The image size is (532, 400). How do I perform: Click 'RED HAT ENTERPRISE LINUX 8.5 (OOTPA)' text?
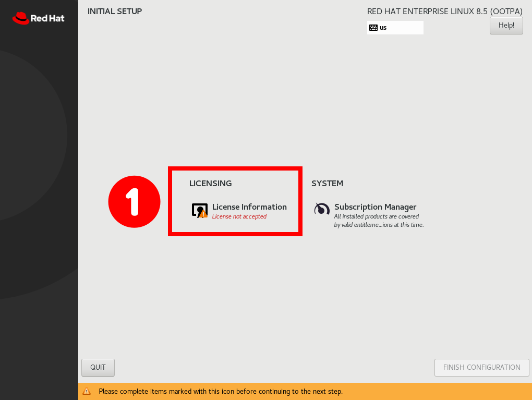click(x=445, y=11)
